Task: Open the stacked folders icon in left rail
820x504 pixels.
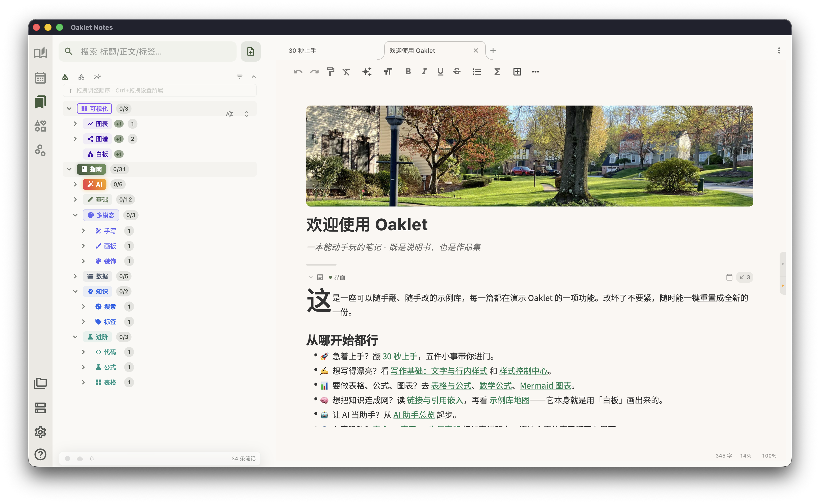Action: click(40, 383)
